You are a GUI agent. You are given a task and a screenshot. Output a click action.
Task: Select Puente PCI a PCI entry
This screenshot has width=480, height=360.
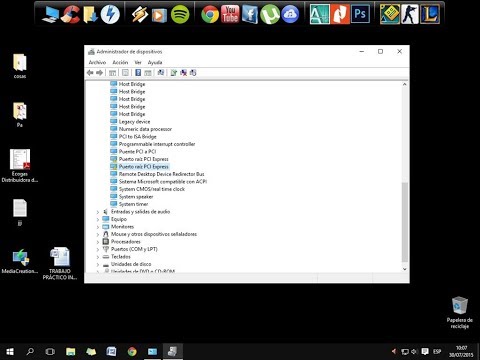click(137, 152)
